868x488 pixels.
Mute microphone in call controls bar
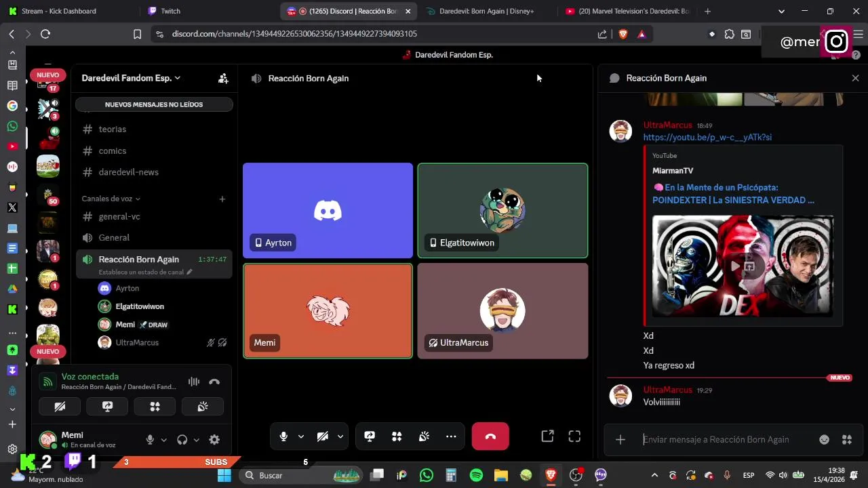tap(283, 436)
